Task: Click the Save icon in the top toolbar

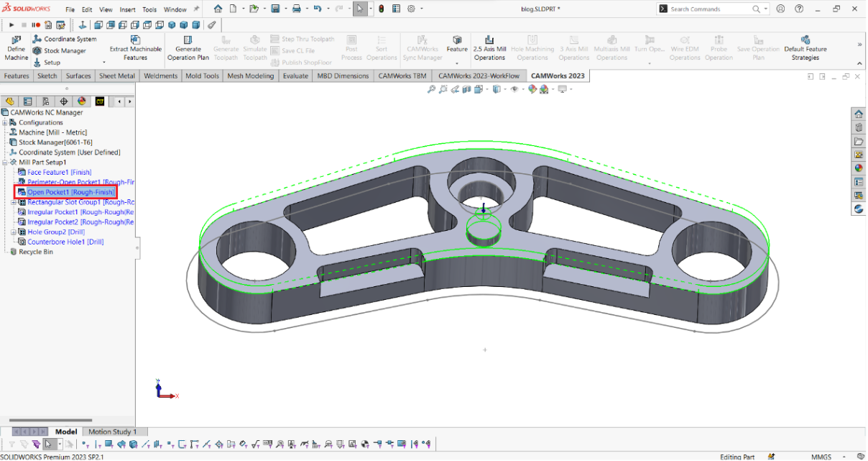Action: pyautogui.click(x=275, y=9)
